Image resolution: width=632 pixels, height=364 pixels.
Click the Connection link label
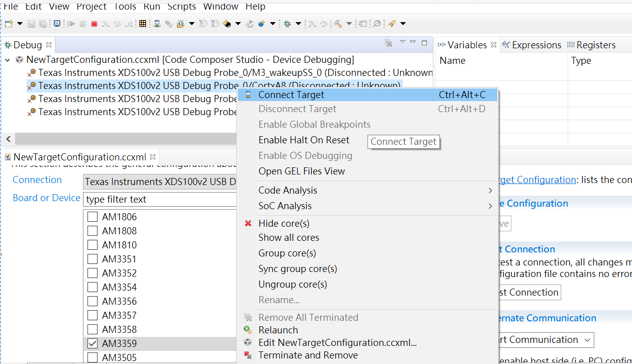37,179
